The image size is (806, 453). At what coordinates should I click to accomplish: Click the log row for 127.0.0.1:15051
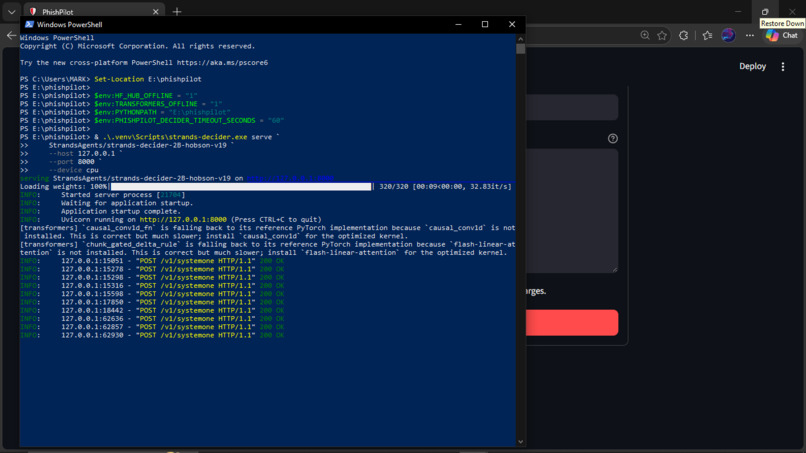[x=152, y=261]
